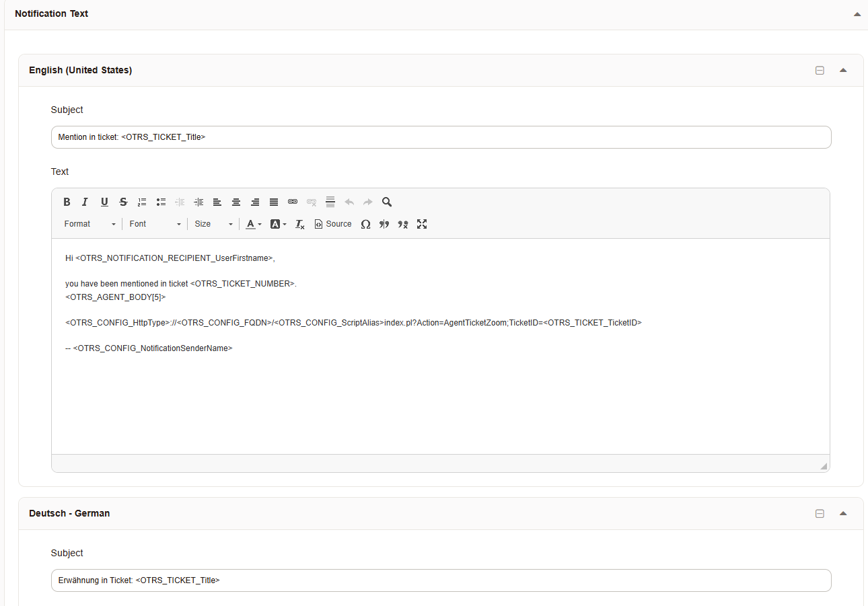Click the strikethrough icon
Screen dimensions: 868x606
click(123, 202)
